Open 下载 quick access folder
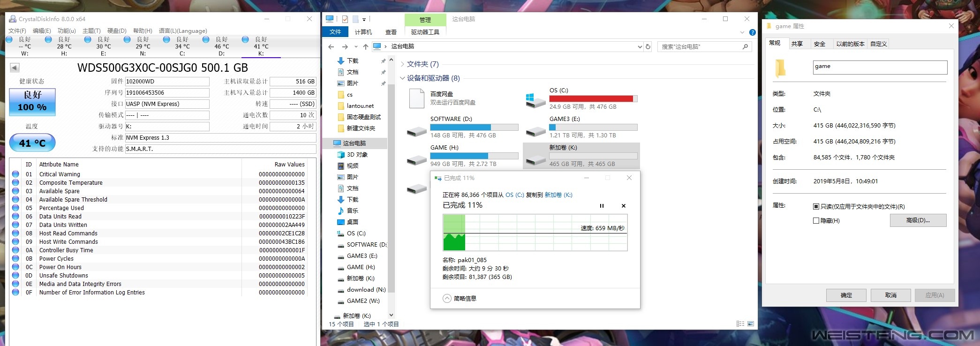 (353, 61)
